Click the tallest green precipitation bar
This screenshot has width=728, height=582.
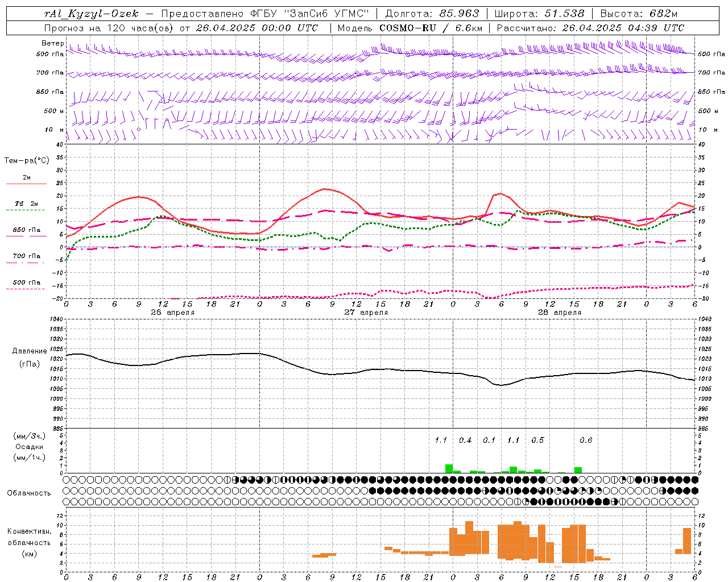pos(449,469)
